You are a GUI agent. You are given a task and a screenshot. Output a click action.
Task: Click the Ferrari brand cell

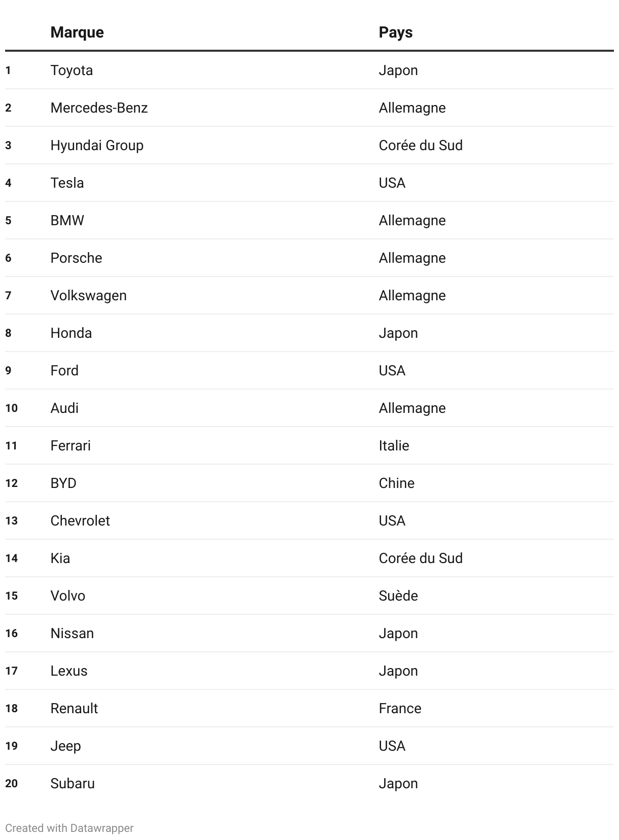[x=71, y=445]
